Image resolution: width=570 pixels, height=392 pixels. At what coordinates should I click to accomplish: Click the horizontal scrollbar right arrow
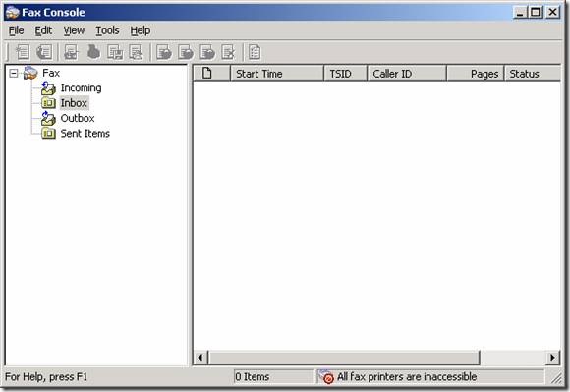tap(552, 358)
